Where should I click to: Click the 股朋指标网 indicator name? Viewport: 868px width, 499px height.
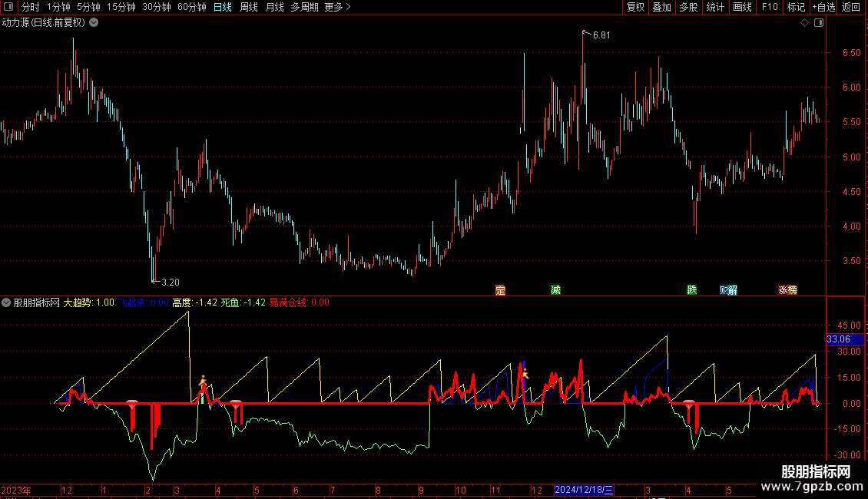coord(37,302)
